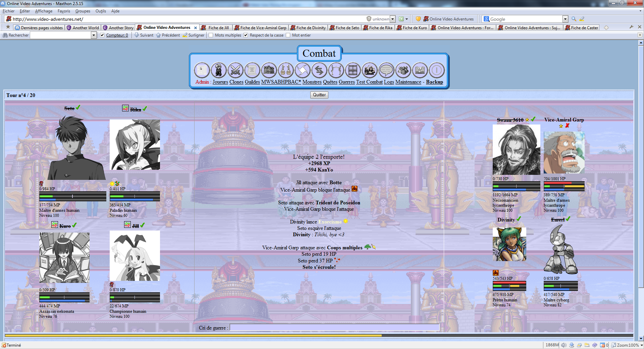644x349 pixels.
Task: Click the potion flasks icon
Action: (x=285, y=70)
